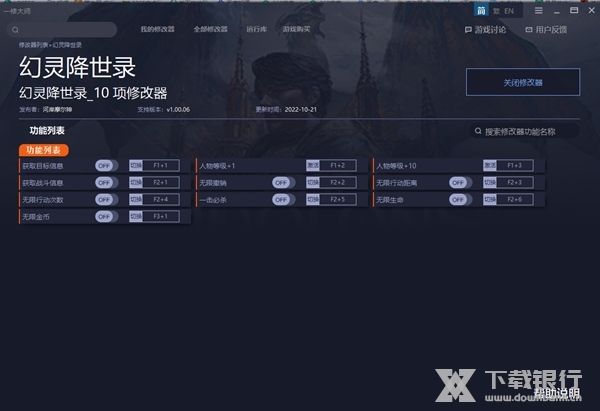600x411 pixels.
Task: Open the 我的修改器 tab
Action: click(x=157, y=29)
